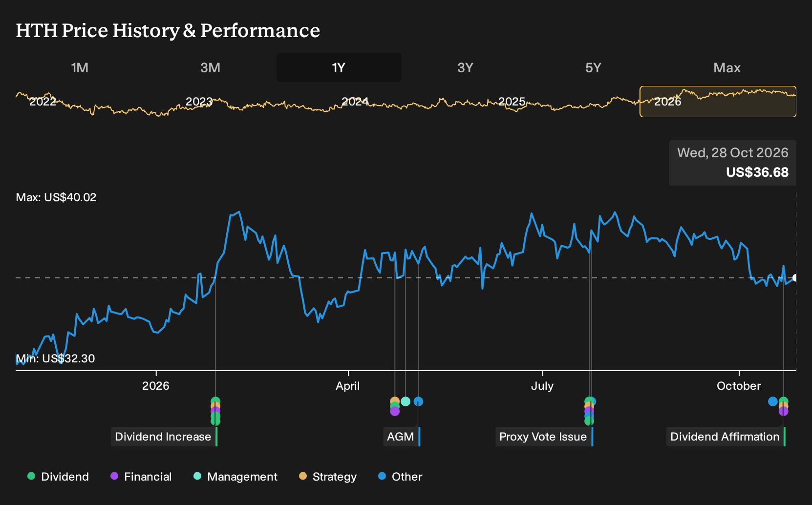Viewport: 812px width, 505px height.
Task: Open the Dividend Increase event label
Action: (164, 437)
